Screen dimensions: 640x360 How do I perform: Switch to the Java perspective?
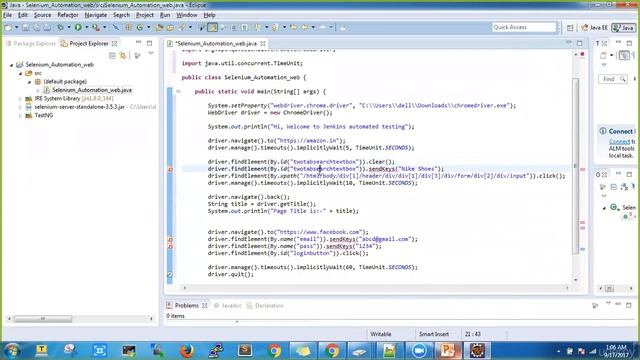click(623, 27)
